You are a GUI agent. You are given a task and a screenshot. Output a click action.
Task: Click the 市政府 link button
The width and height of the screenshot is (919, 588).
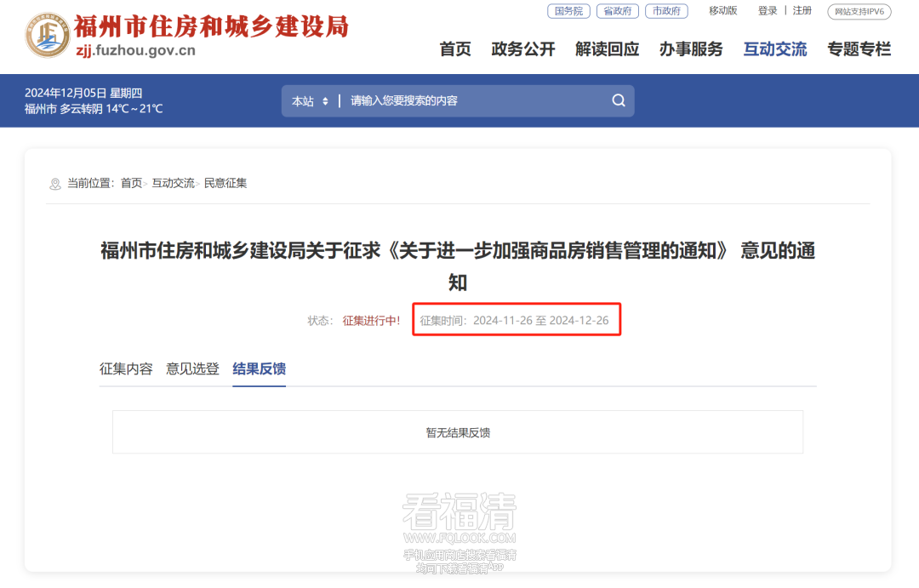666,11
